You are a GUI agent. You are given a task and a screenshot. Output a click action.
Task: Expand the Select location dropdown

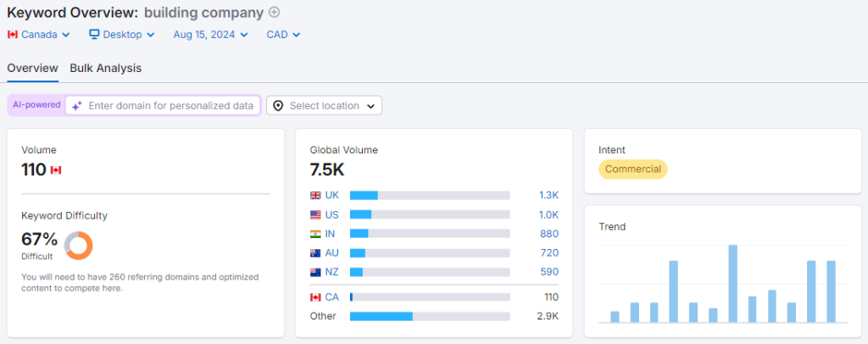point(325,106)
